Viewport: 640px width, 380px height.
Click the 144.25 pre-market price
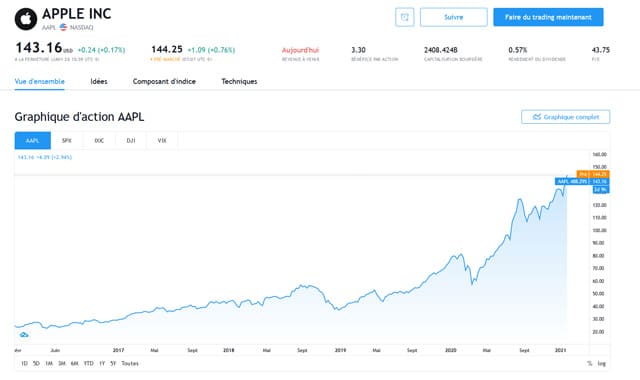pos(167,49)
